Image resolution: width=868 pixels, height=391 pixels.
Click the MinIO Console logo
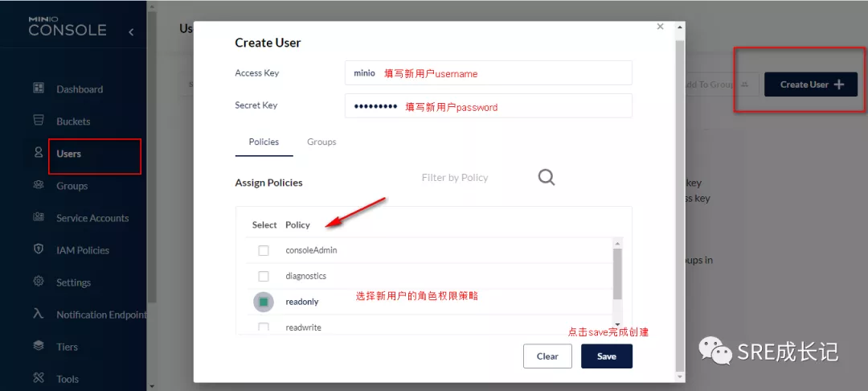point(67,27)
